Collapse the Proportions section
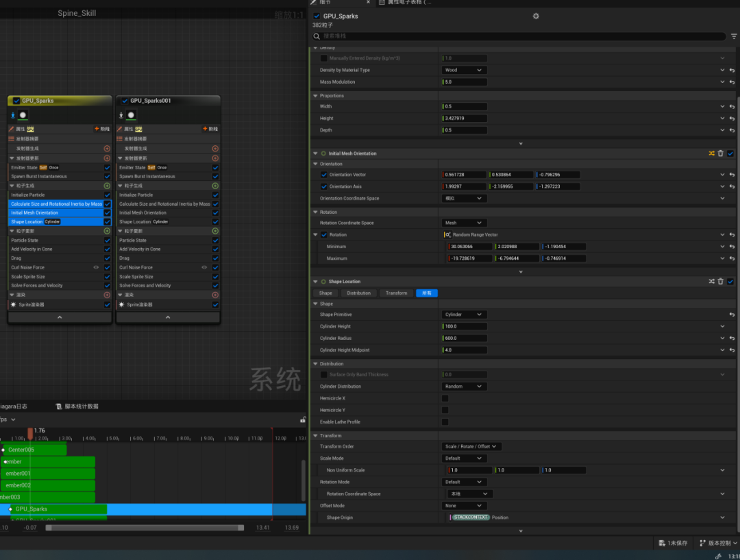Viewport: 740px width, 560px height. point(315,96)
